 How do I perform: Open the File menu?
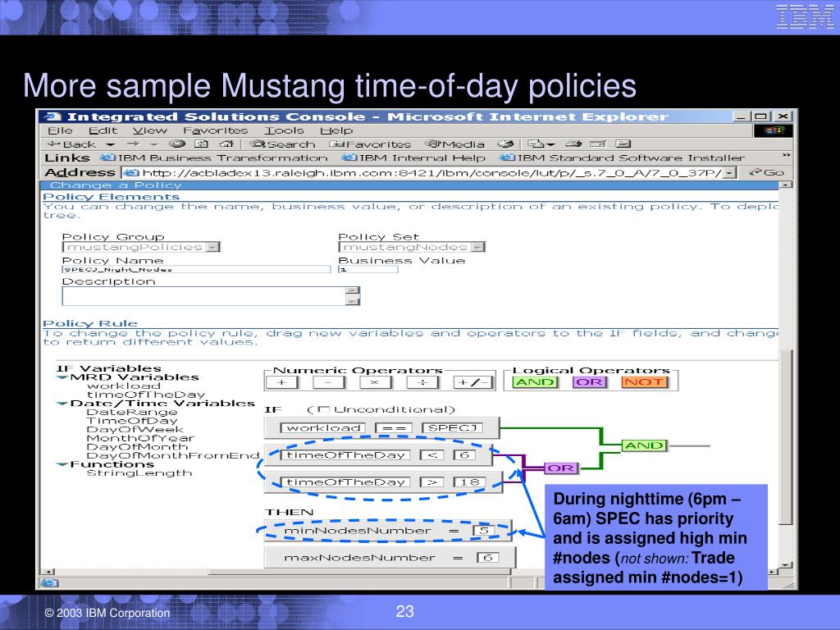[x=60, y=130]
